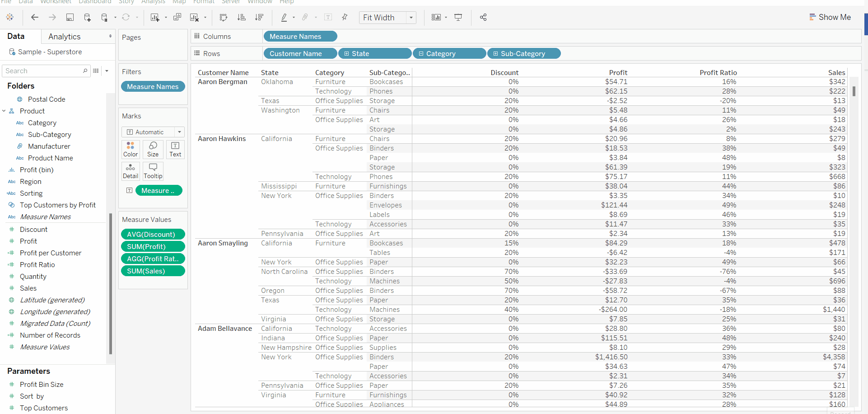Screen dimensions: 868x414
Task: Expand the State pill hierarchy
Action: pos(347,54)
